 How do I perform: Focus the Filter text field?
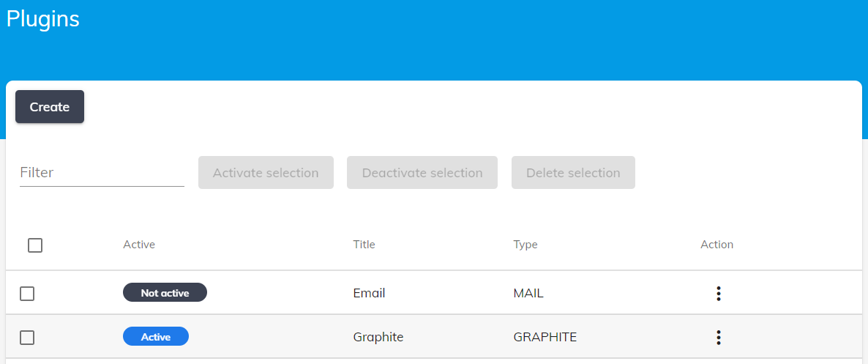coord(102,173)
